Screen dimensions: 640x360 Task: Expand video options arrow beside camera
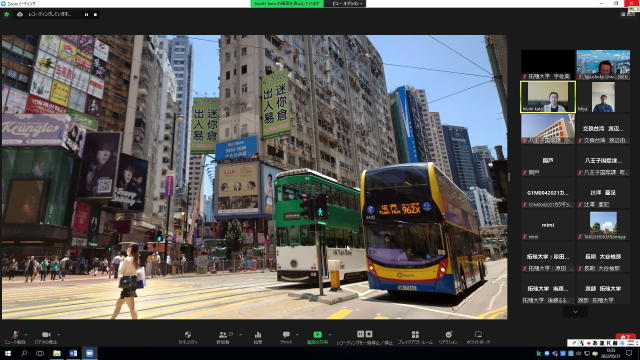[x=59, y=335]
